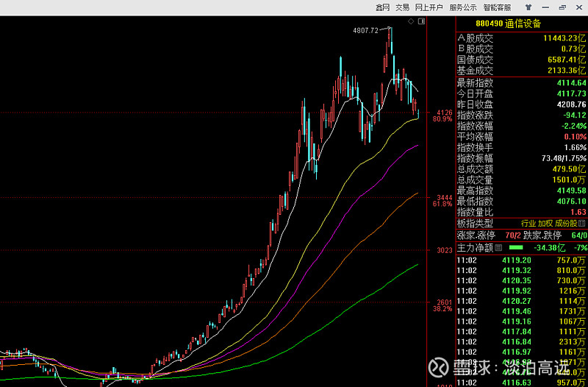Screen dimensions: 588x387
Task: Select the tick row priced 4119.32
Action: click(x=522, y=270)
